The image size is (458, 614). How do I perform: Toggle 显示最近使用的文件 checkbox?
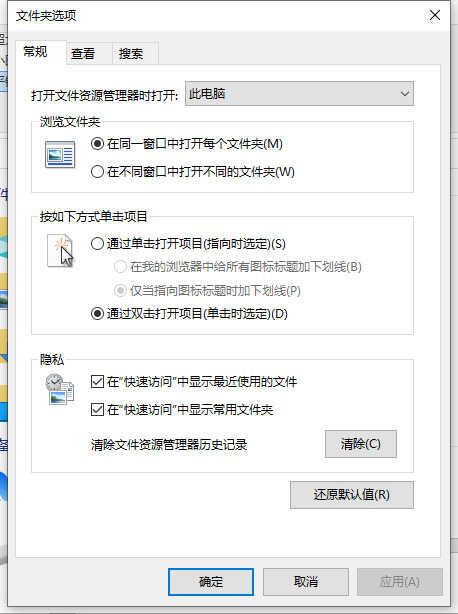pos(97,381)
